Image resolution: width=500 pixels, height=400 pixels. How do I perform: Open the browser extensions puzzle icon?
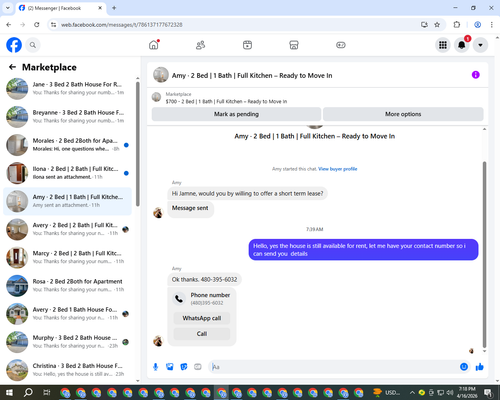[457, 25]
